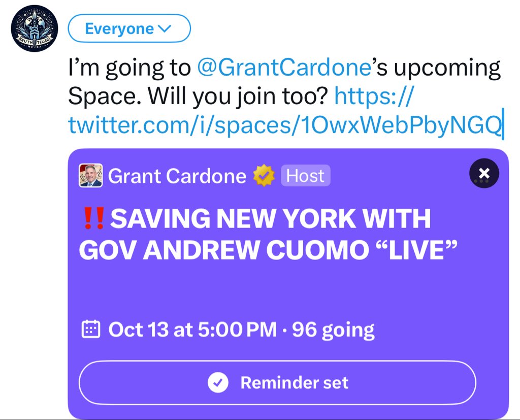The height and width of the screenshot is (420, 520).
Task: Click the Grant Cardone host name
Action: 177,176
